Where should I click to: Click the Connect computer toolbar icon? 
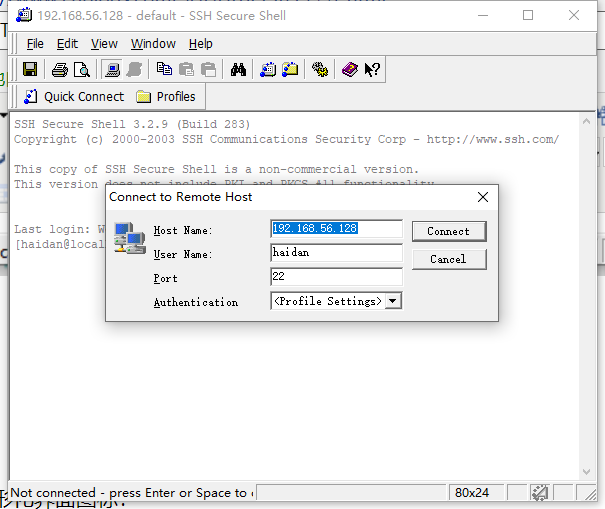112,70
